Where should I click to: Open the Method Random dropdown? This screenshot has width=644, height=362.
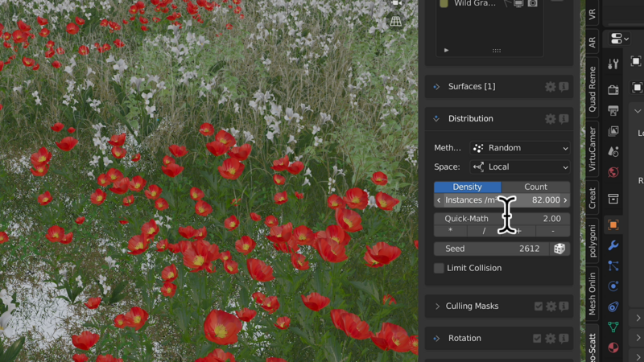coord(520,148)
